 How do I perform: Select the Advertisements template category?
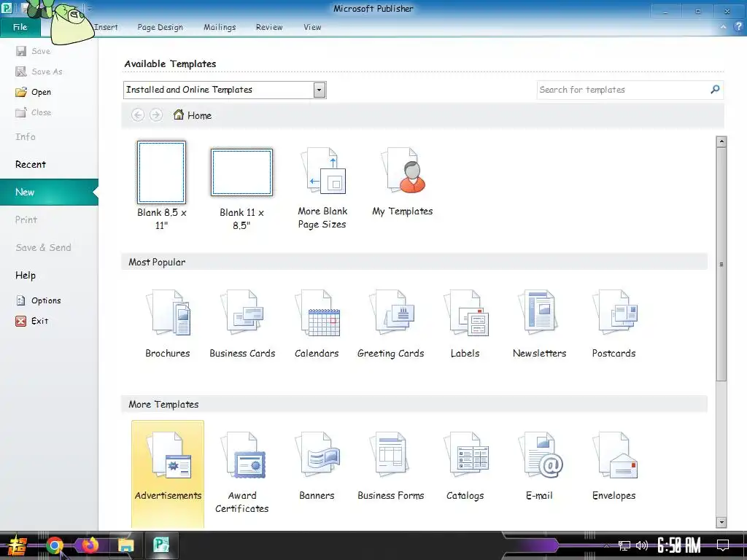[x=168, y=473]
